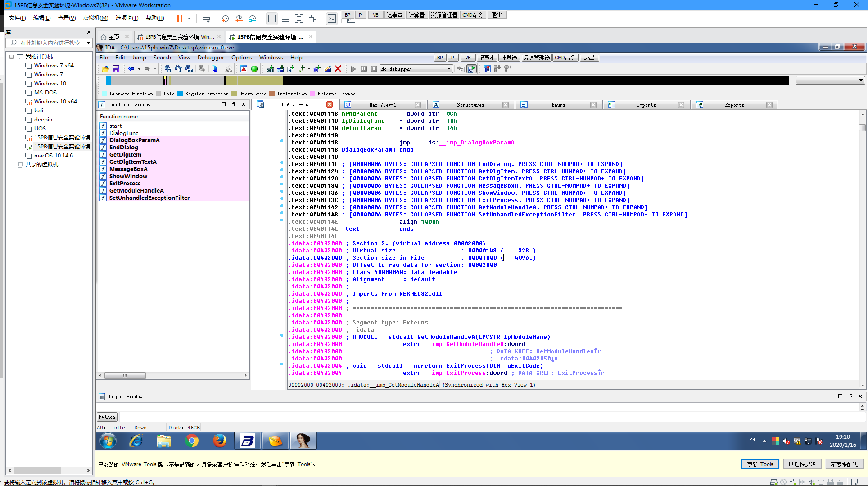Click red X delete icon in toolbar
This screenshot has height=486, width=868.
(x=338, y=69)
